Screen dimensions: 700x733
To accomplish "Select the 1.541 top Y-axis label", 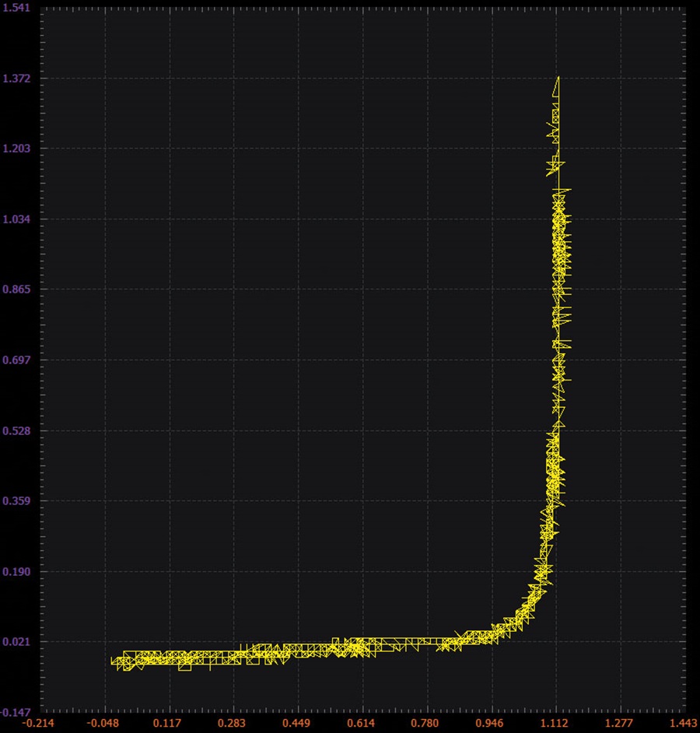I will point(16,8).
